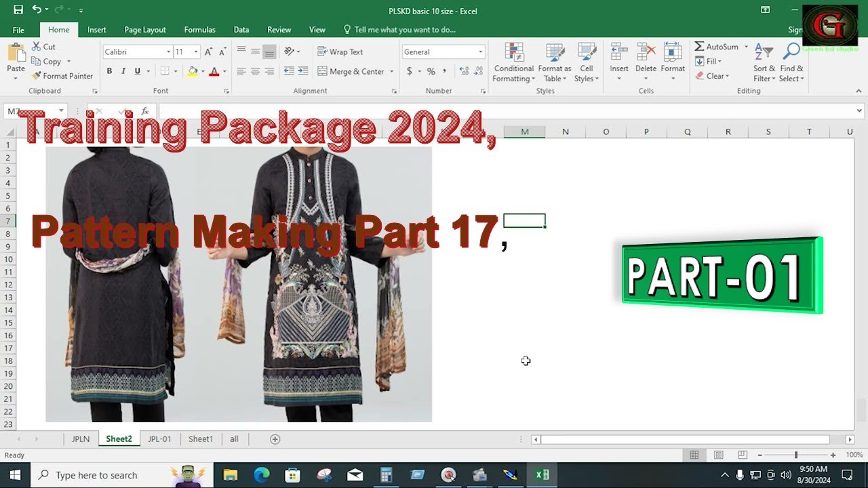
Task: Open the Font size dropdown showing 11
Action: coord(196,52)
